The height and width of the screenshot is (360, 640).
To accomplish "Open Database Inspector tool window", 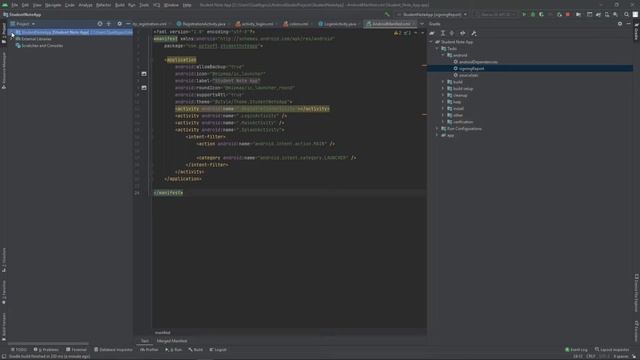I will tap(113, 350).
